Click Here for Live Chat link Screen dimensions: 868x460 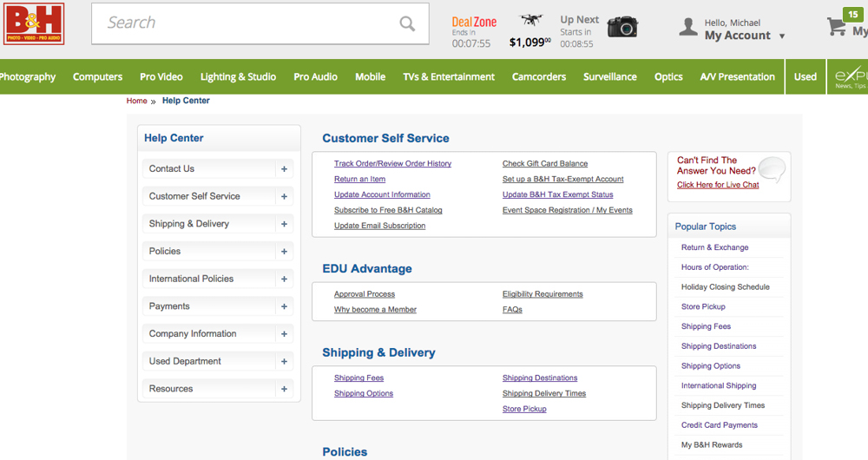[x=718, y=185]
